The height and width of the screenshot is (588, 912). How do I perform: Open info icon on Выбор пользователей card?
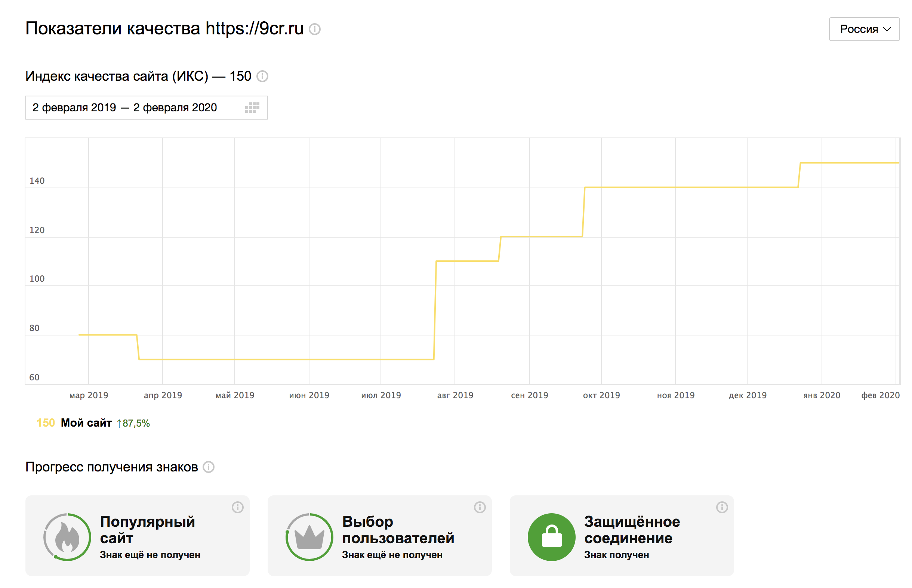point(480,507)
